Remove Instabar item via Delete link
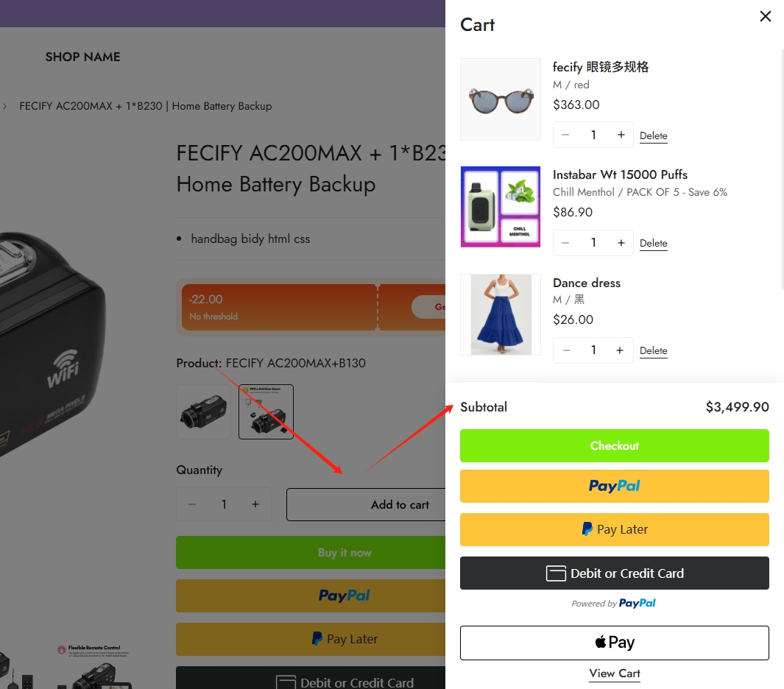784x689 pixels. pos(654,244)
